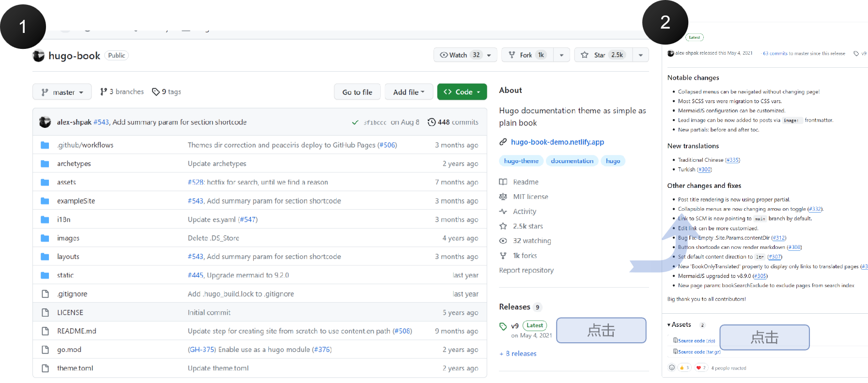Click the file icon for .gitignore
The width and height of the screenshot is (868, 383).
click(x=45, y=294)
